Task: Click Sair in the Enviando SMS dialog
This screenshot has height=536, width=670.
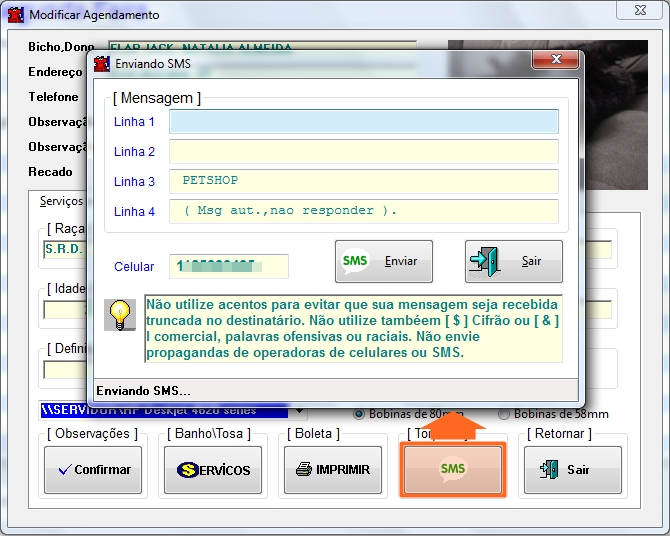Action: tap(513, 262)
